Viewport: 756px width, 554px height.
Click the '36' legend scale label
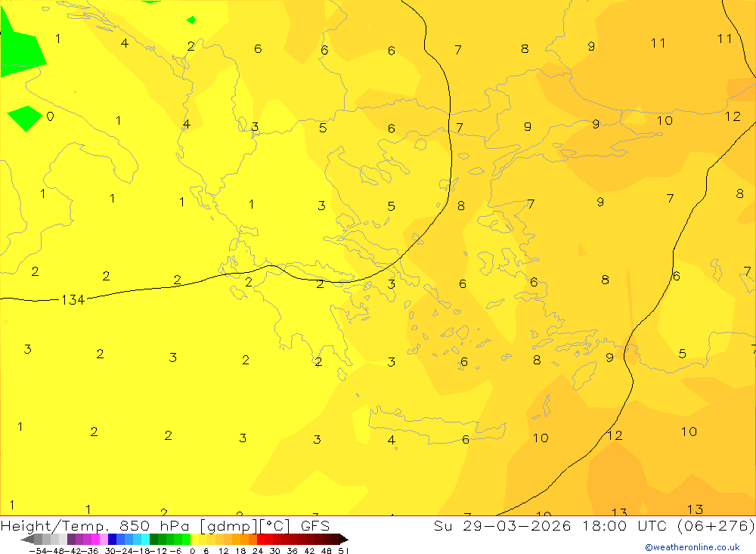292,551
